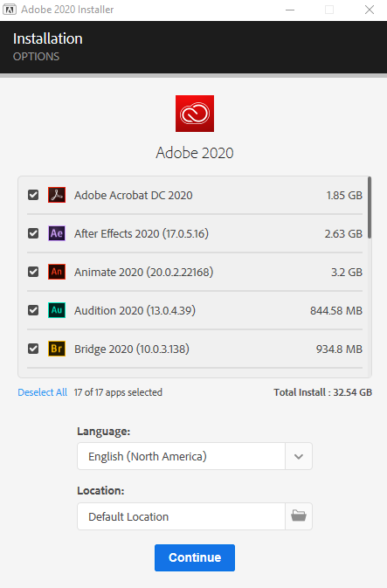Image resolution: width=387 pixels, height=588 pixels.
Task: Click the Default Location field
Action: click(181, 516)
